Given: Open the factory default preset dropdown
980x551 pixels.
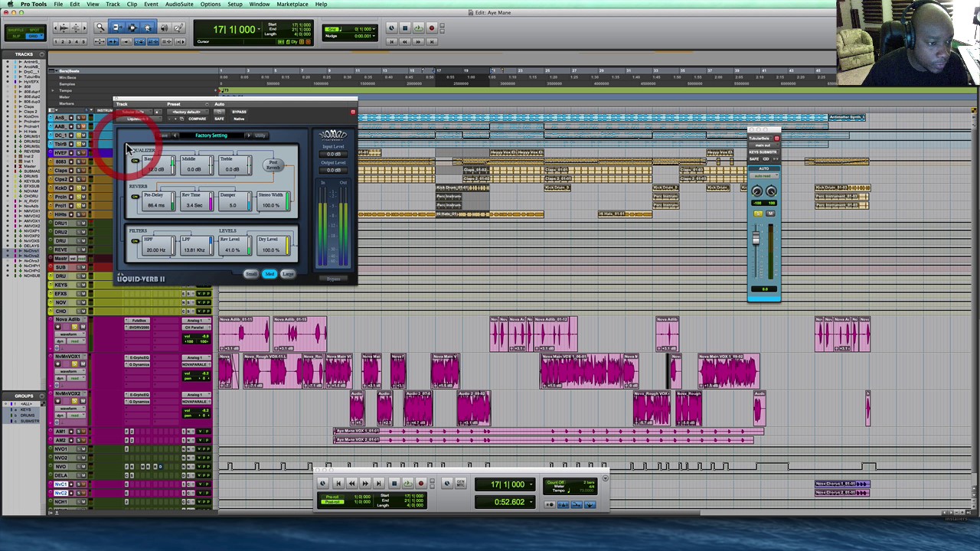Looking at the screenshot, I should point(188,112).
